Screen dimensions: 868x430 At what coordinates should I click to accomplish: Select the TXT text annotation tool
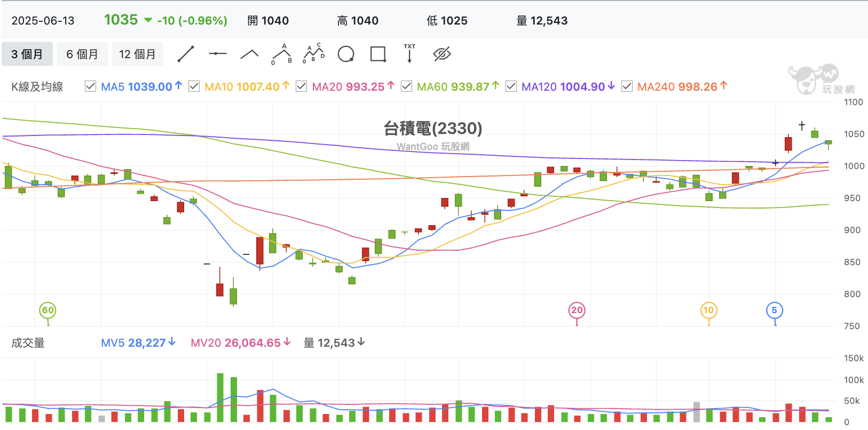(x=409, y=54)
